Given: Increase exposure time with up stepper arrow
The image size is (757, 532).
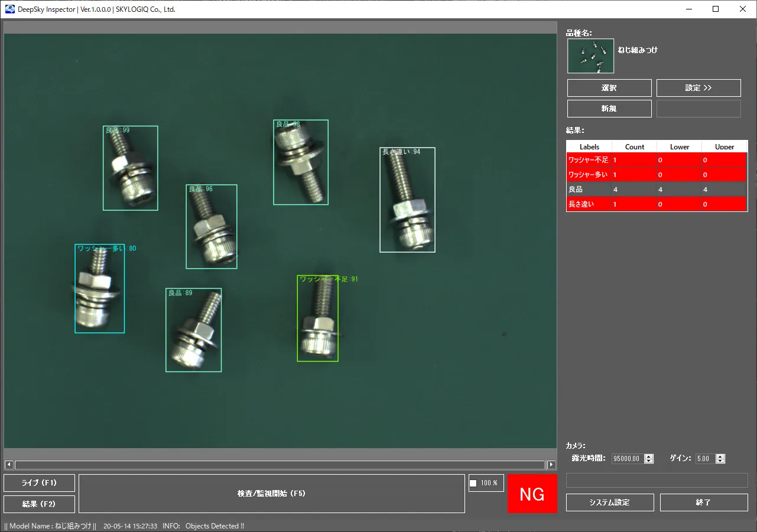Looking at the screenshot, I should click(x=649, y=456).
